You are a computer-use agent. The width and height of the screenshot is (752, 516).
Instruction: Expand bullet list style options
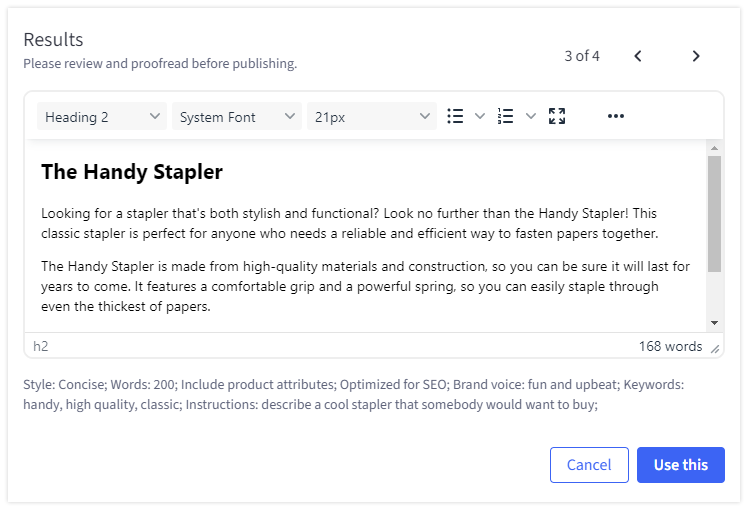[x=480, y=117]
